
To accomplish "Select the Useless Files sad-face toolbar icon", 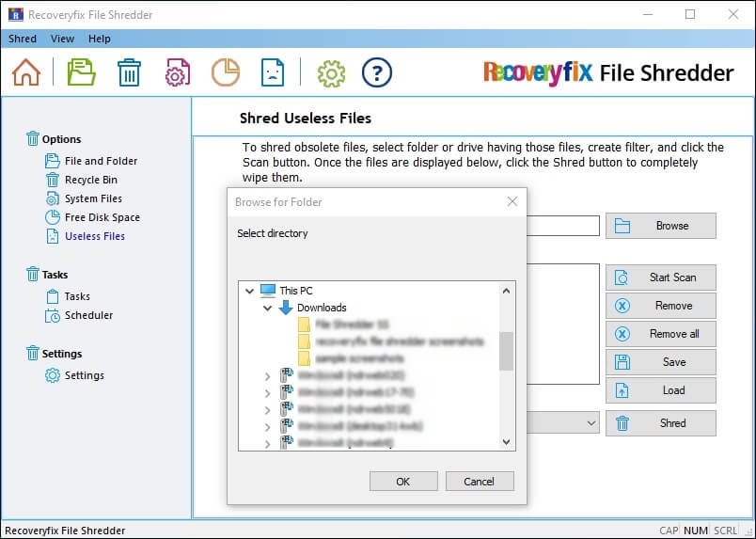I will (273, 72).
